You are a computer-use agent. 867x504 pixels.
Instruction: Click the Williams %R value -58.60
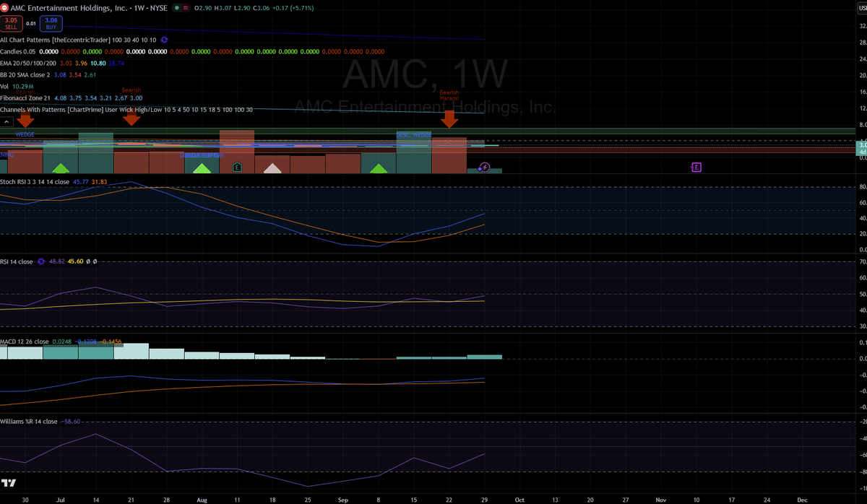[70, 421]
